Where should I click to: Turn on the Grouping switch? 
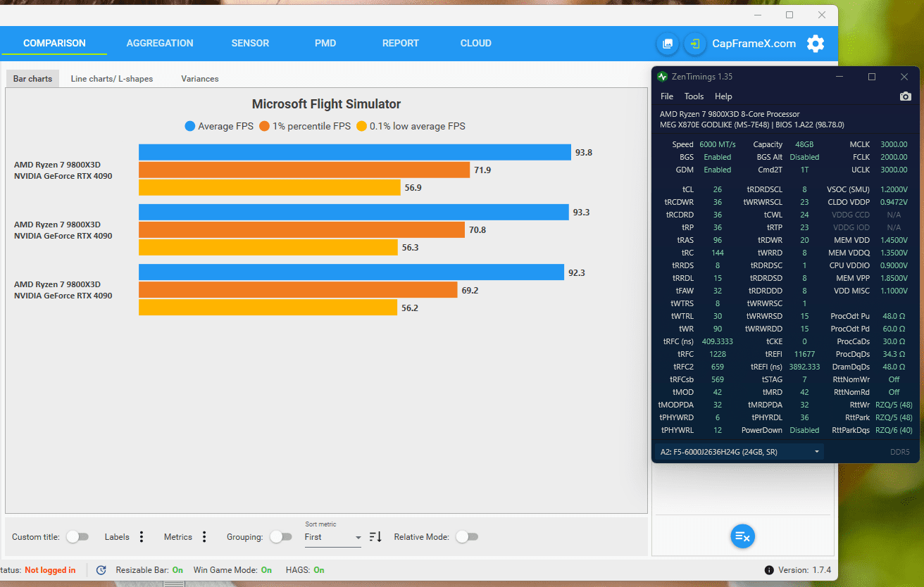coord(280,537)
